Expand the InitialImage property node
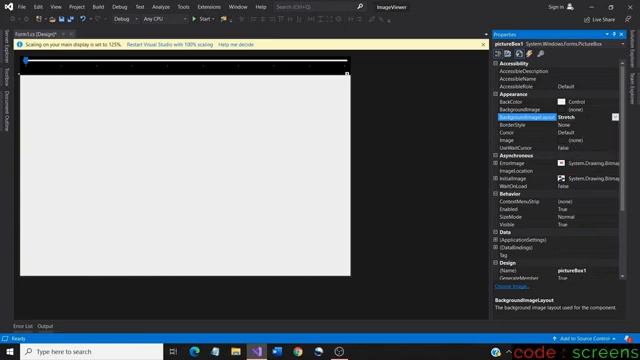 pos(496,178)
